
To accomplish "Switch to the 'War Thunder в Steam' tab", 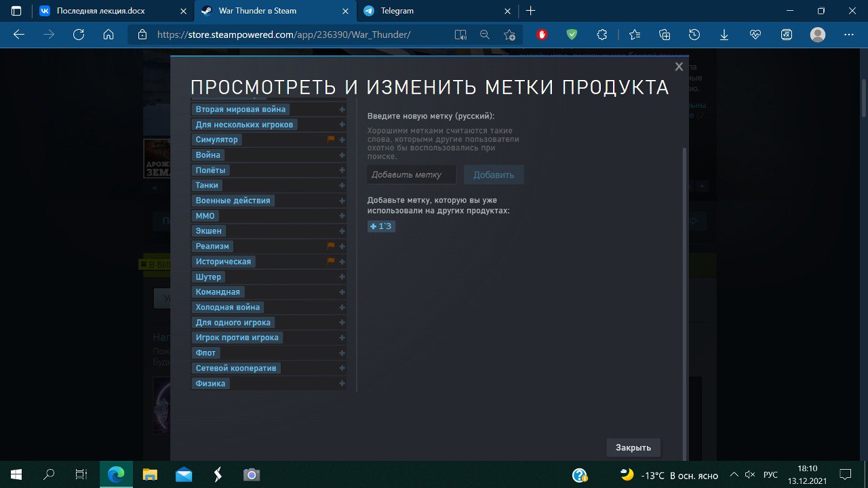I will 275,11.
